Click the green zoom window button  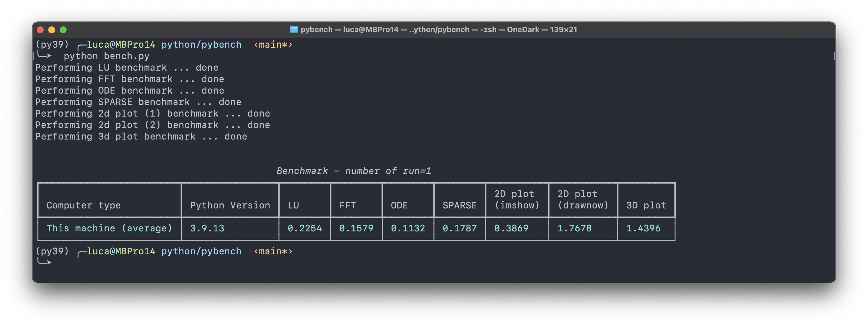(63, 30)
